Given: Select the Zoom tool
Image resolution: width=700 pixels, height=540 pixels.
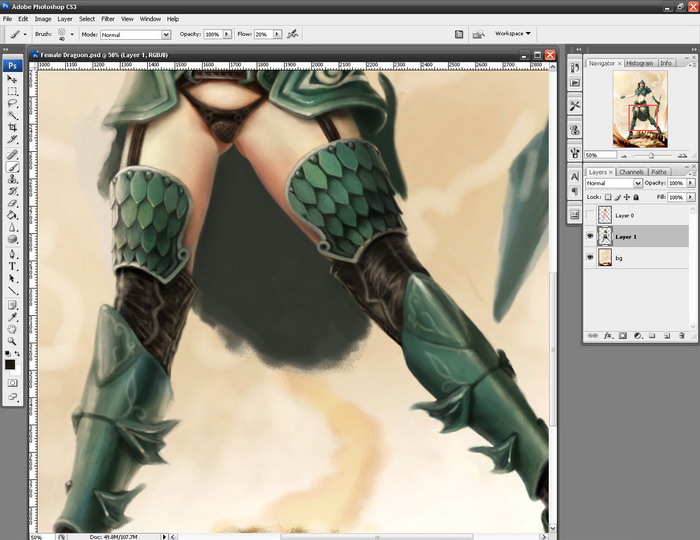Looking at the screenshot, I should tap(12, 342).
